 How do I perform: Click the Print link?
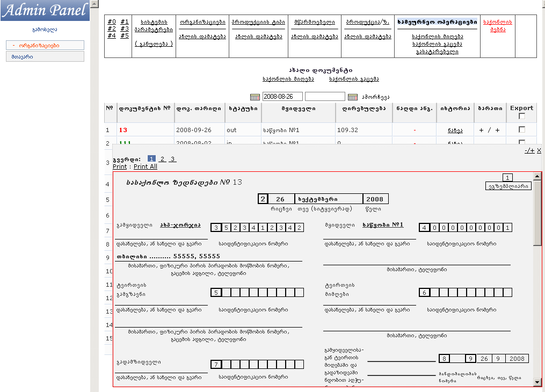tap(120, 166)
